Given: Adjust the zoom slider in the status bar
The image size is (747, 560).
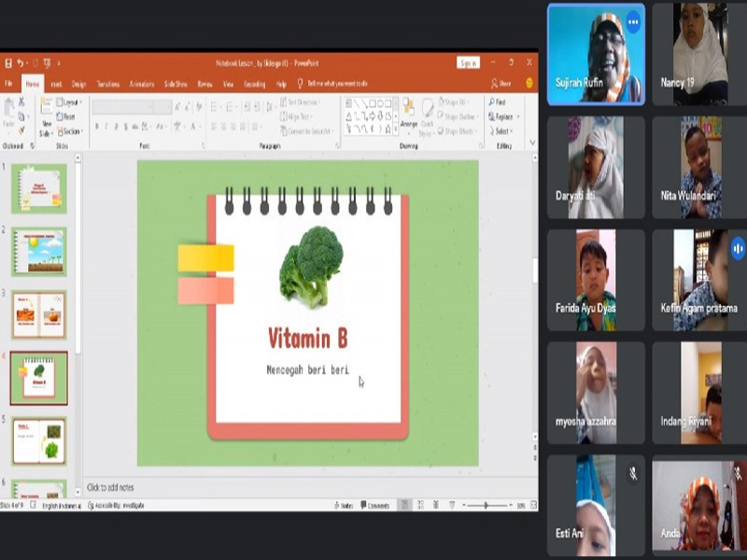Looking at the screenshot, I should tap(486, 505).
